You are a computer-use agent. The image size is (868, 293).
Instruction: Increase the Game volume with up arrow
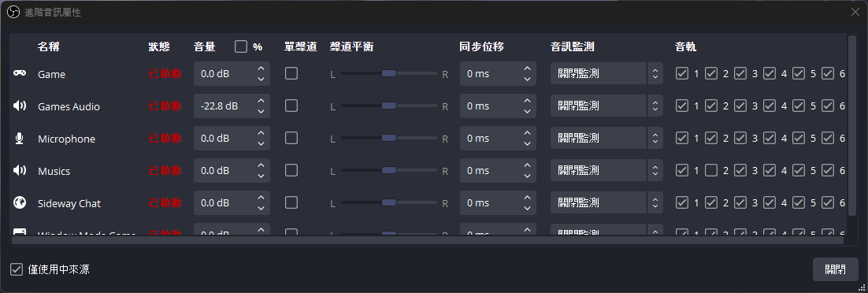[x=261, y=68]
